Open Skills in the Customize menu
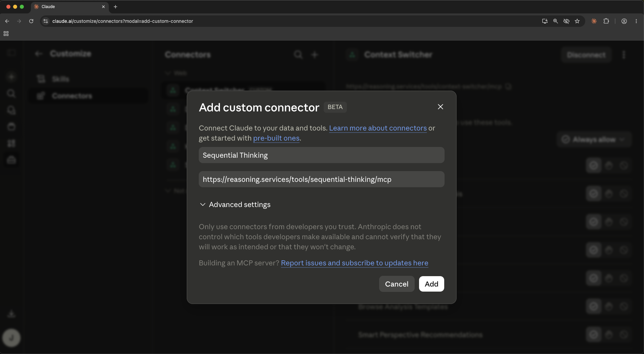The width and height of the screenshot is (644, 354). pyautogui.click(x=87, y=79)
